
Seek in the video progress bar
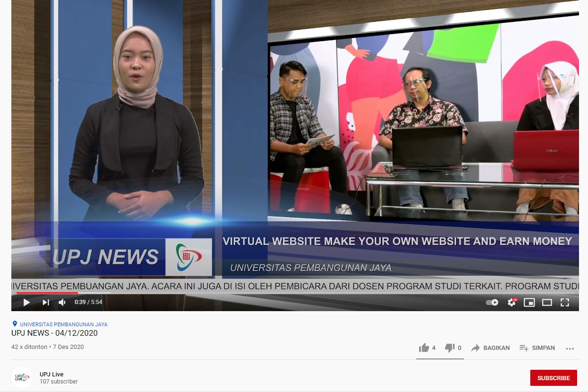(x=295, y=293)
